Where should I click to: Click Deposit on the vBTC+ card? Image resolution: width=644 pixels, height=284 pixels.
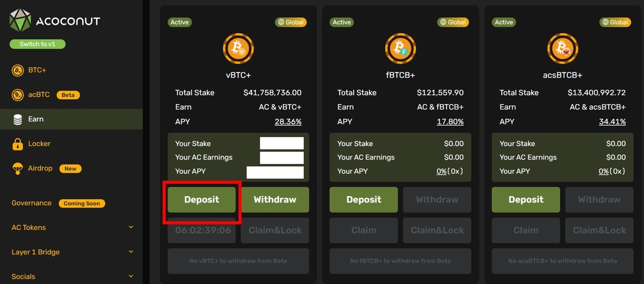(202, 200)
